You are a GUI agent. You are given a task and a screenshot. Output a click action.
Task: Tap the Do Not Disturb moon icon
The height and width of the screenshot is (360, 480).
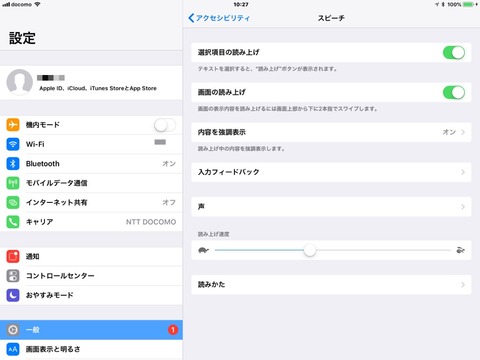13,295
